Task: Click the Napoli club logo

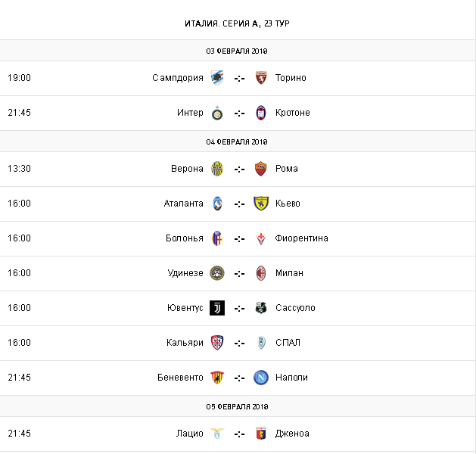Action: (x=261, y=378)
